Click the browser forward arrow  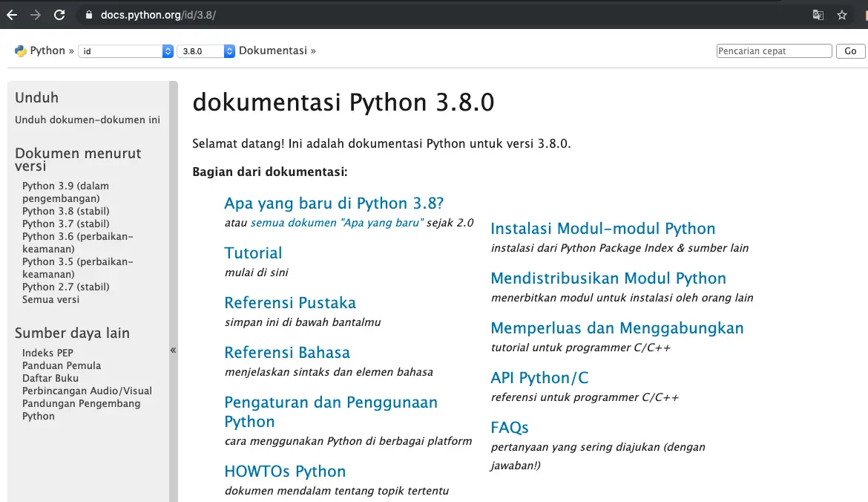tap(36, 15)
